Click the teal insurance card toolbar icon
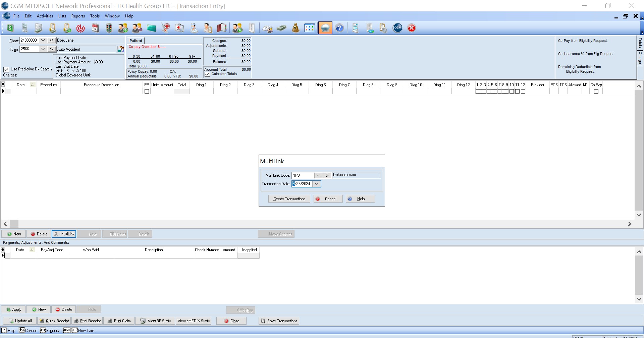Screen dimensions: 644x338 pyautogui.click(x=151, y=28)
